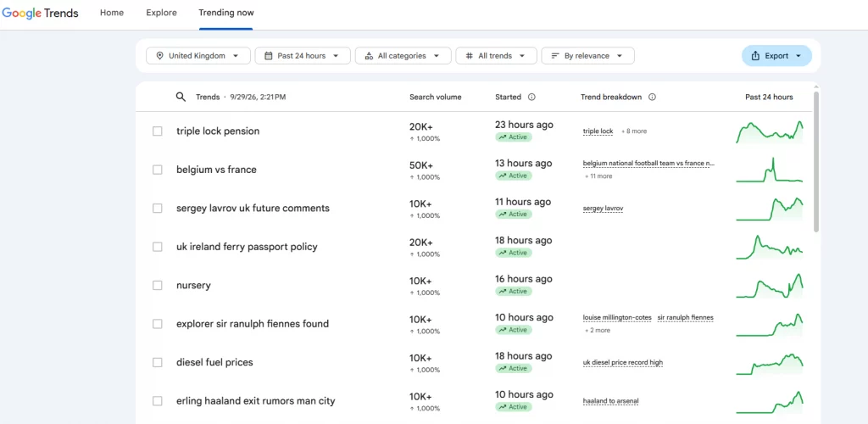Click the vertical scrollbar of the trends list
Viewport: 868px width, 424px height.
(x=816, y=162)
